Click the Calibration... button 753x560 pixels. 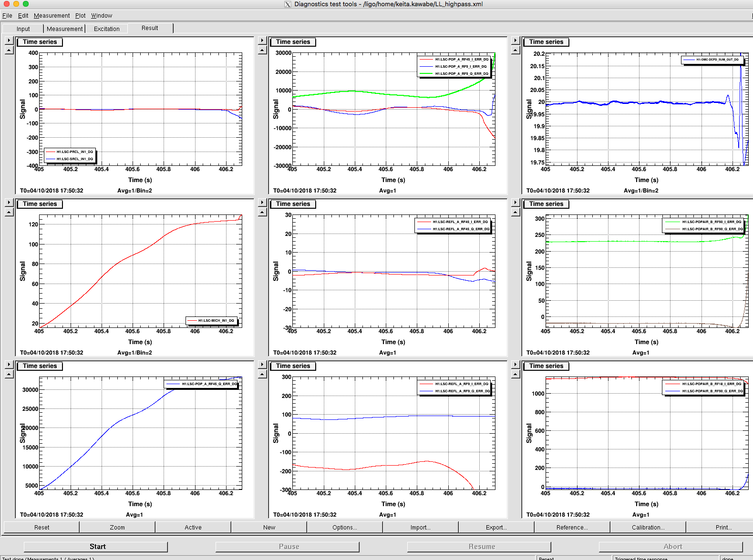[648, 527]
